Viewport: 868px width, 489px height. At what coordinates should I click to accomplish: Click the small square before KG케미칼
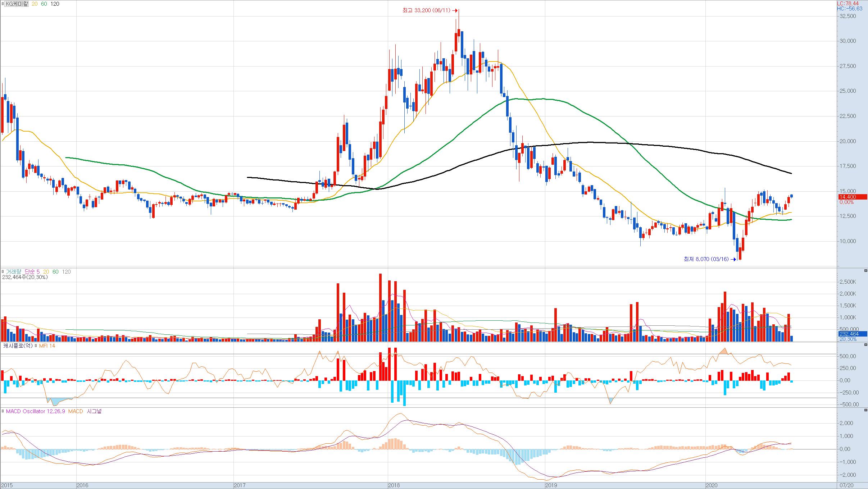[x=3, y=4]
